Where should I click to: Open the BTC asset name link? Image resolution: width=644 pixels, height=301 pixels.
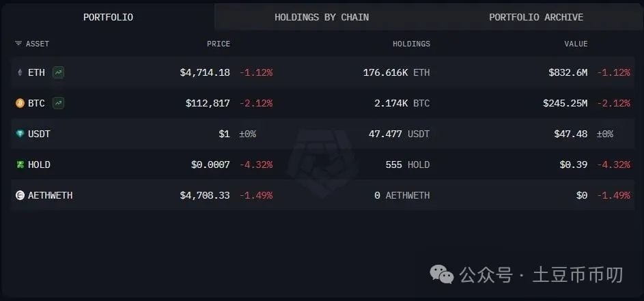coord(36,104)
